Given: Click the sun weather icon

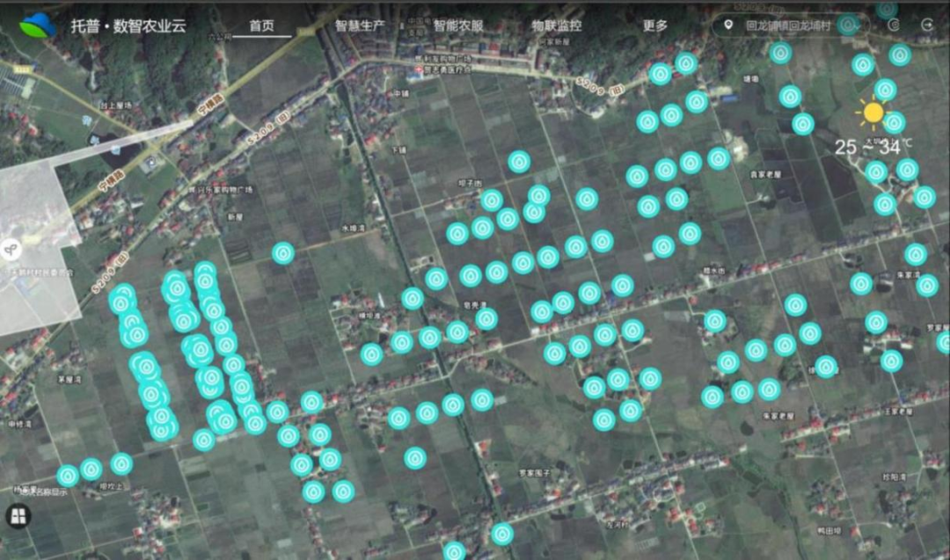Looking at the screenshot, I should click(x=873, y=113).
